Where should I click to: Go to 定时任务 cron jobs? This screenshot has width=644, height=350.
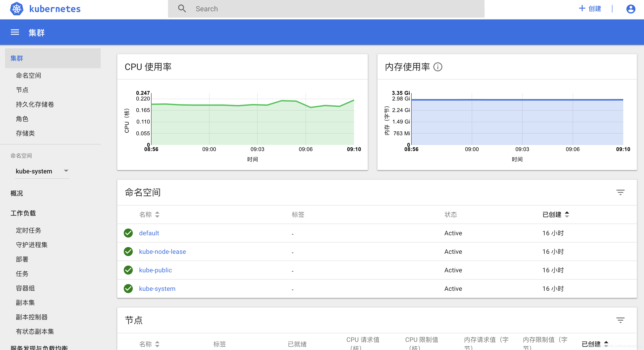click(28, 230)
